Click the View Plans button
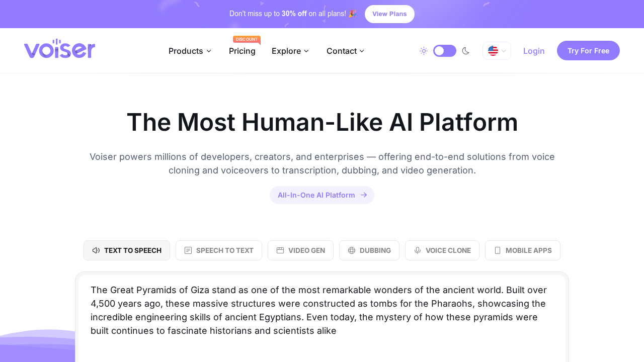Image resolution: width=644 pixels, height=362 pixels. point(389,14)
